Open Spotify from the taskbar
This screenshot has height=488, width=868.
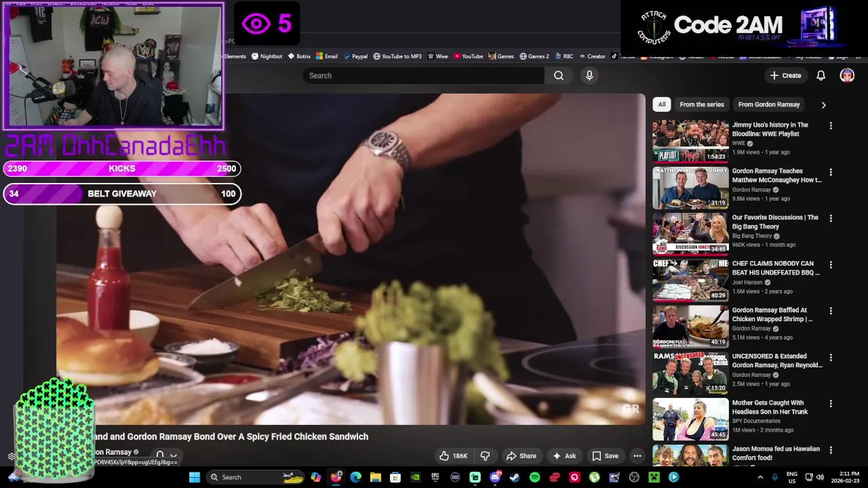[534, 477]
